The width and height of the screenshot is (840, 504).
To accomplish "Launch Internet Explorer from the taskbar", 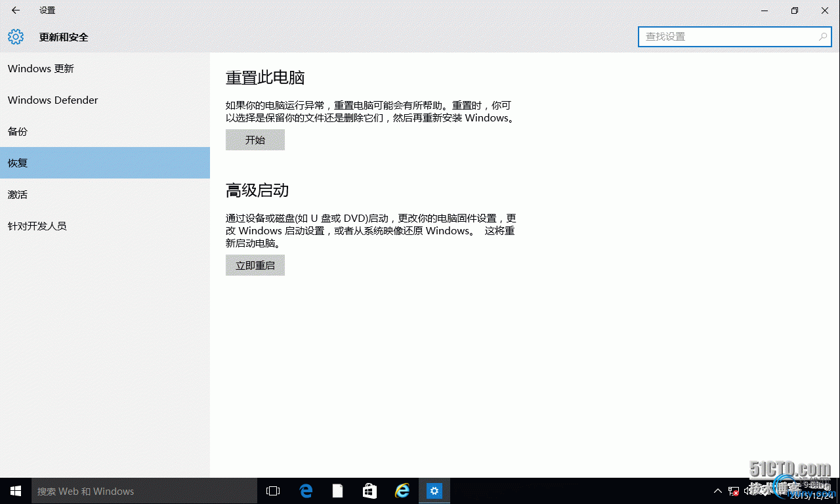I will click(402, 491).
